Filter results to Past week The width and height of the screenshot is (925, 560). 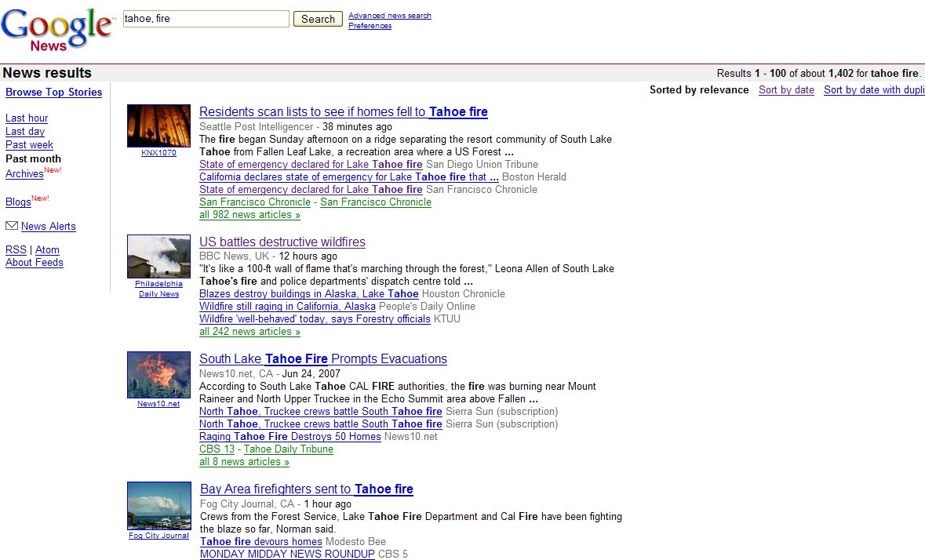29,145
